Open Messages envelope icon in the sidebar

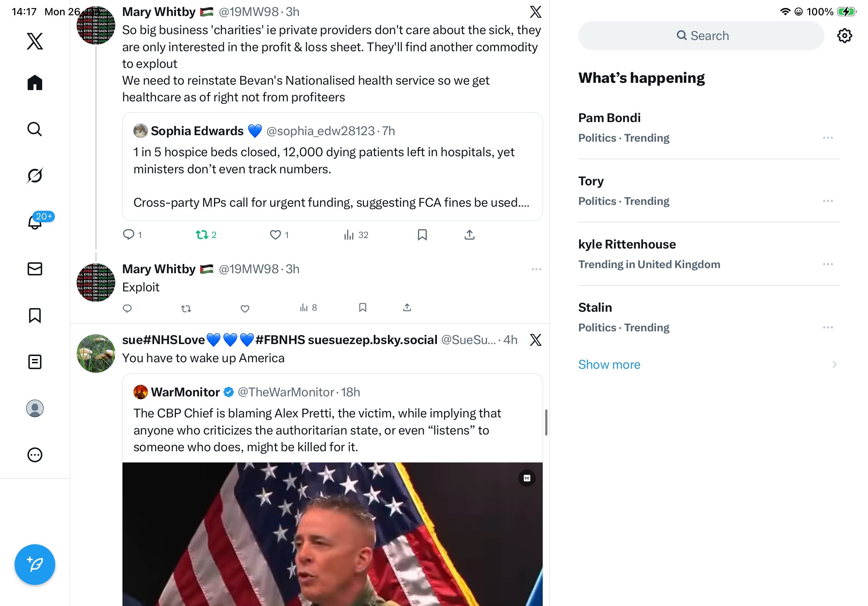[35, 268]
